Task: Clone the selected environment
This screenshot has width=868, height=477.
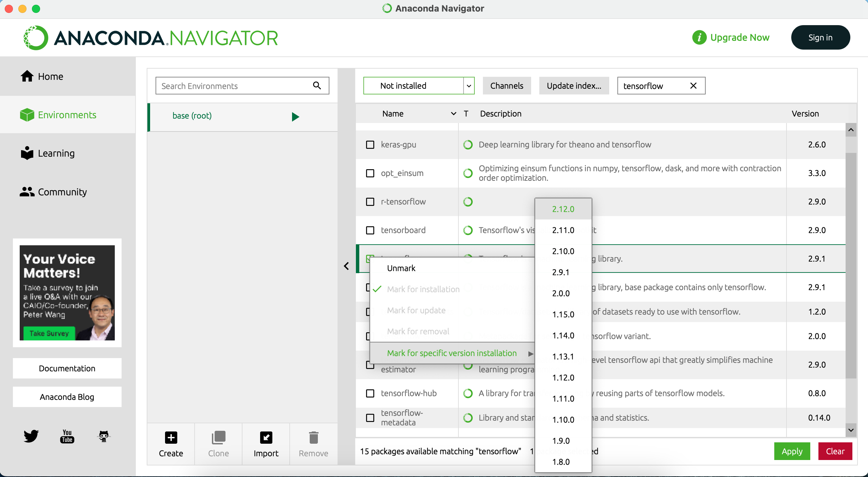Action: coord(218,444)
